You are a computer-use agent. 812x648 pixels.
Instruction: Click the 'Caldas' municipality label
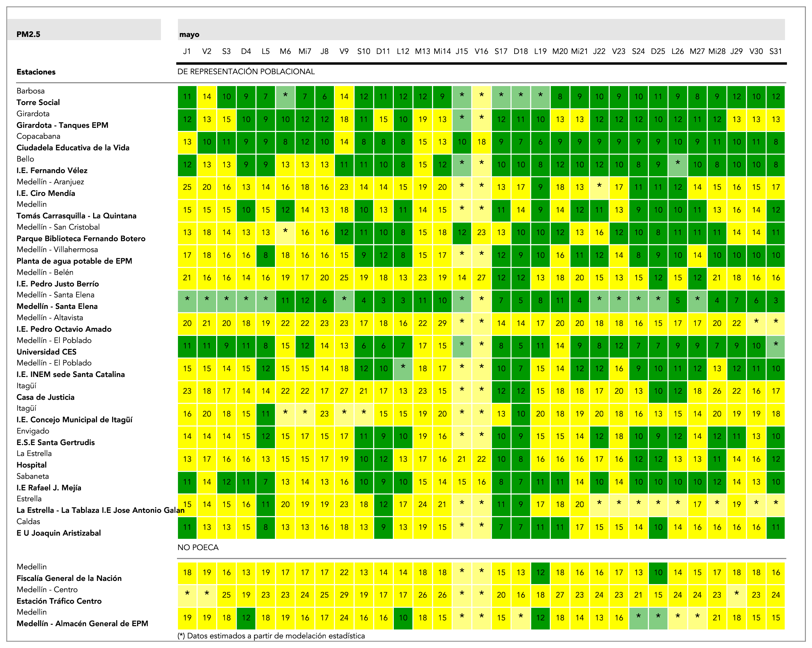[x=28, y=522]
